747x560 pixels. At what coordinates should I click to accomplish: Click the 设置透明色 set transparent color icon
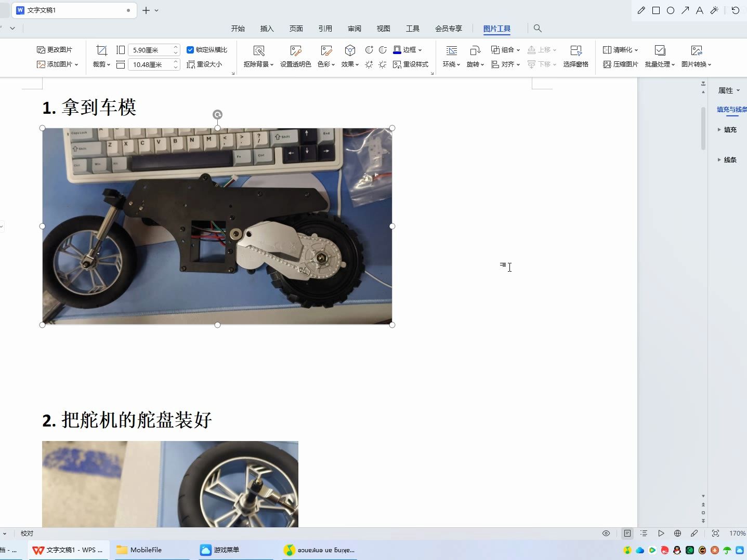pyautogui.click(x=296, y=50)
